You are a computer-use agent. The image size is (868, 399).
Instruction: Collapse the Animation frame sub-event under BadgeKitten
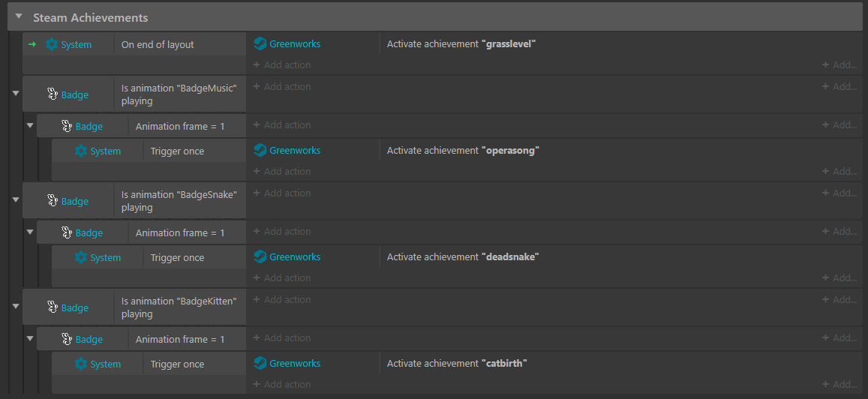[x=30, y=338]
